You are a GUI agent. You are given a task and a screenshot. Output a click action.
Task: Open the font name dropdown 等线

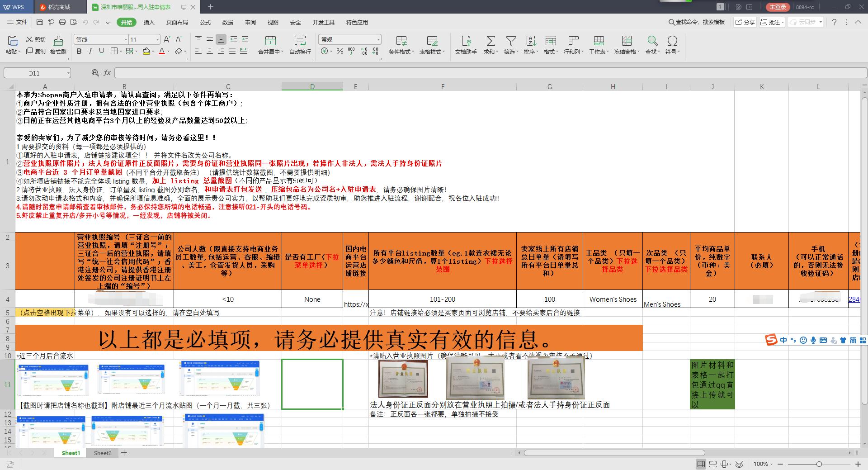pos(126,39)
